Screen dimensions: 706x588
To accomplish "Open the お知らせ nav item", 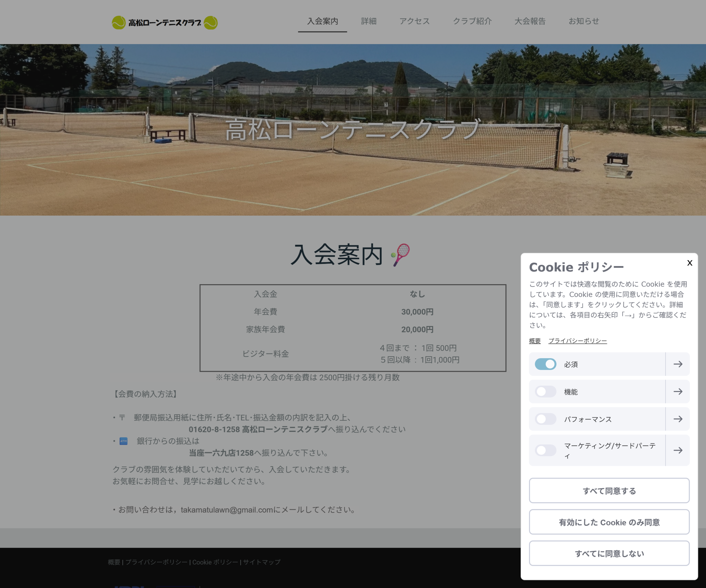I will [x=584, y=21].
